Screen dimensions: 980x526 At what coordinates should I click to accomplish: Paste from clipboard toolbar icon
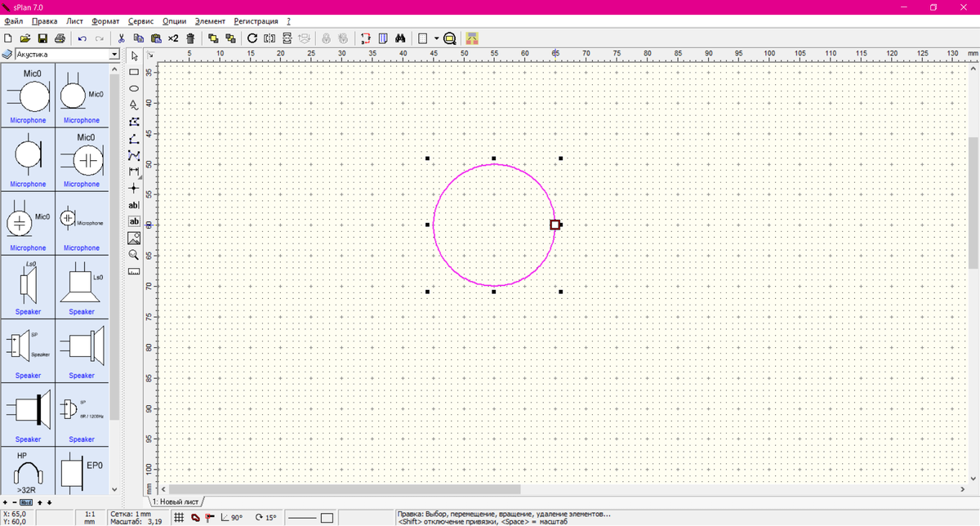[156, 38]
